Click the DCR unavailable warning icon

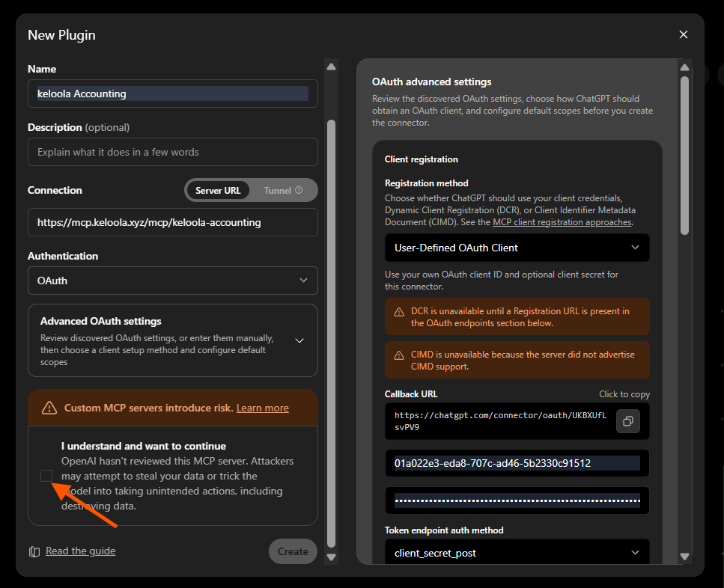(399, 313)
